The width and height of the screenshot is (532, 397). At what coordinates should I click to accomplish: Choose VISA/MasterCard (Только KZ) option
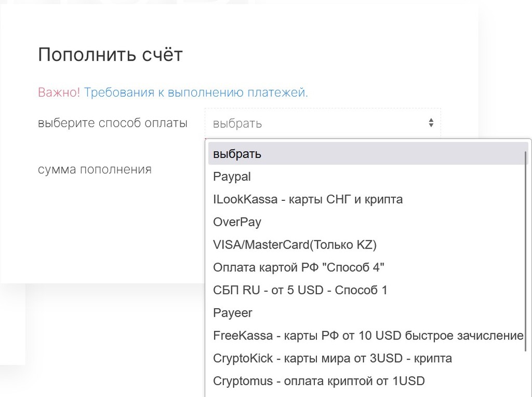pos(295,245)
